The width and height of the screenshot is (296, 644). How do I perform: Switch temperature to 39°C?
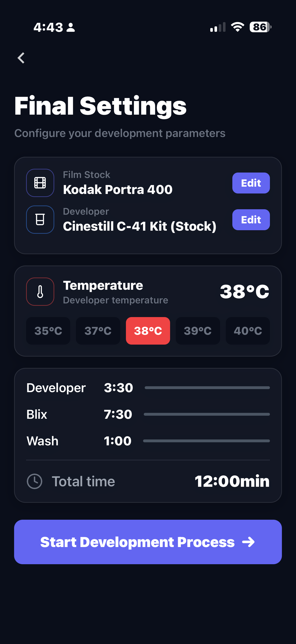coord(198,331)
